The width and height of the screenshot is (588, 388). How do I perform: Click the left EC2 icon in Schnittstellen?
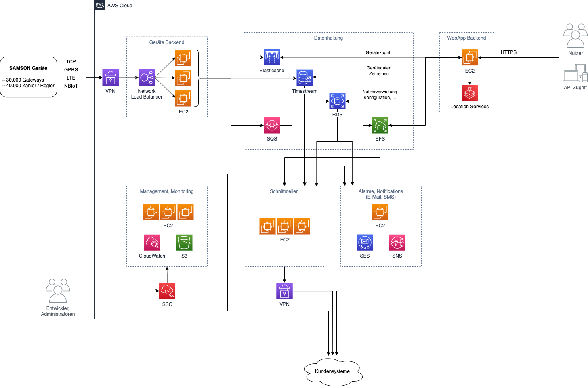(x=267, y=226)
